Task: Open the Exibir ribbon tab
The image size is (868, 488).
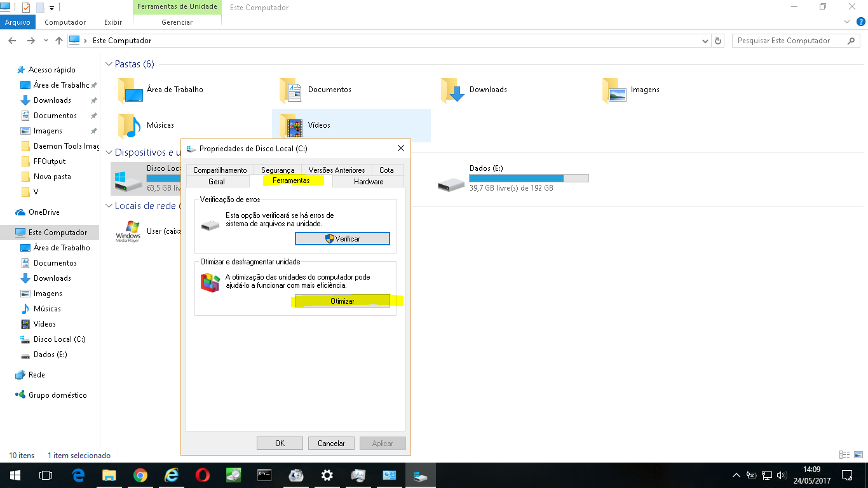Action: click(x=113, y=22)
